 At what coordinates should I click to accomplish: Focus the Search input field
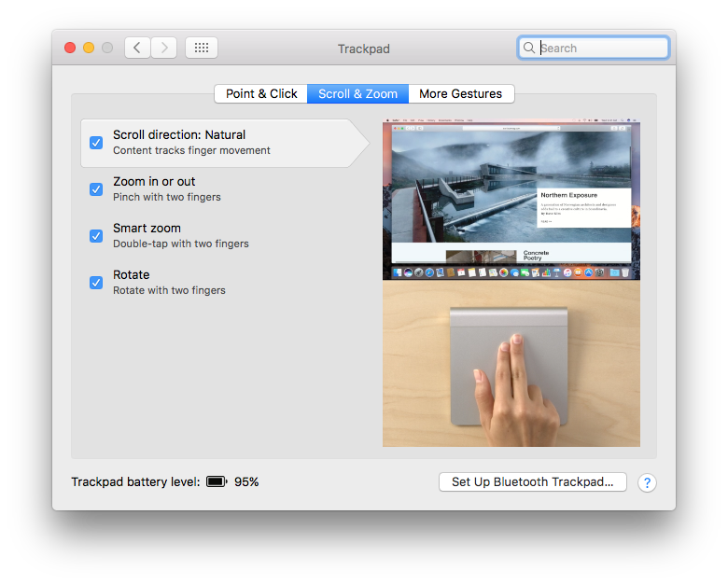[x=594, y=48]
